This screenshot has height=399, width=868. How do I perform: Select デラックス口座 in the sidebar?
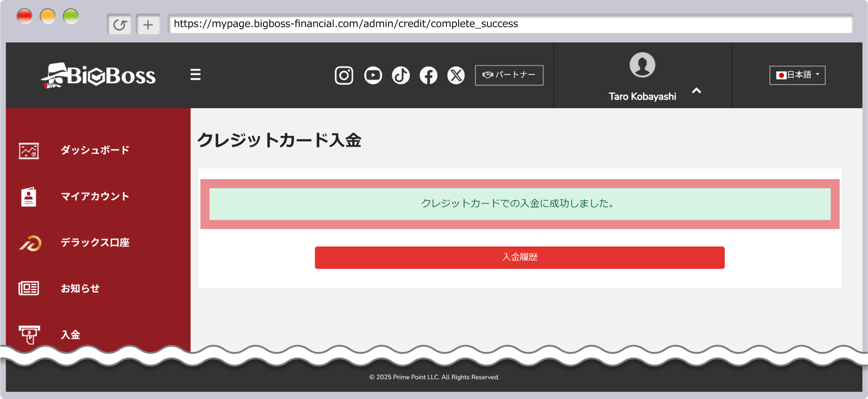[95, 242]
